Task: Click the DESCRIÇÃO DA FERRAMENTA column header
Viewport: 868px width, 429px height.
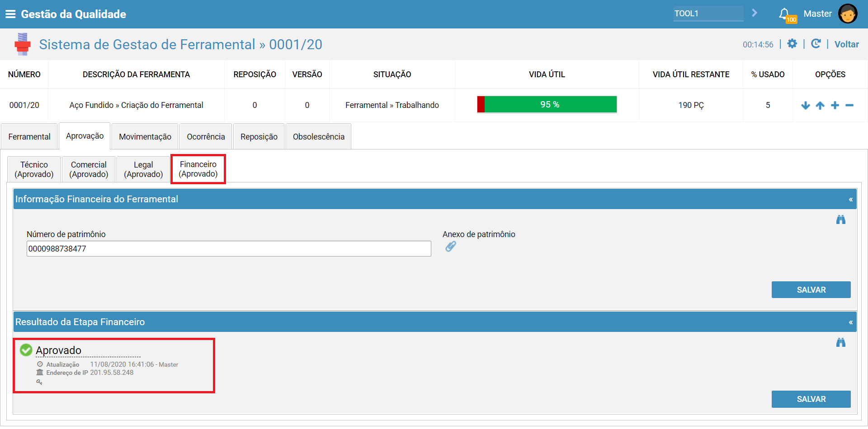Action: [136, 75]
